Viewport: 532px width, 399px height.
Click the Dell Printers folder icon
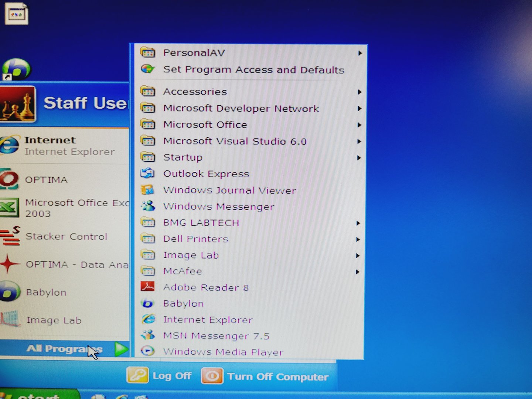(148, 239)
